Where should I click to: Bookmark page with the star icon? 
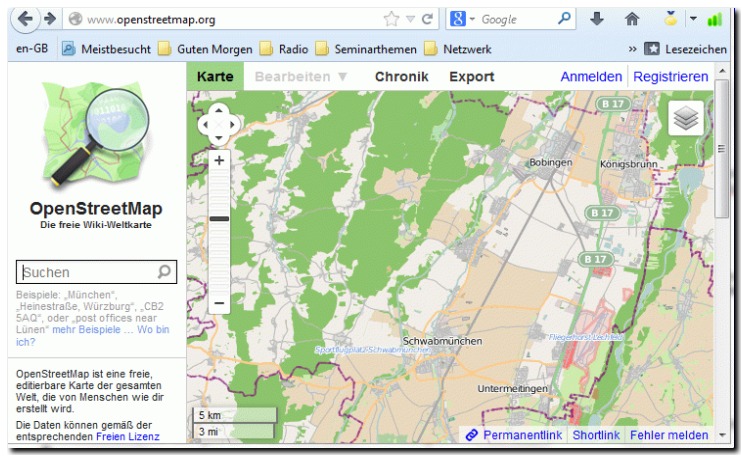click(391, 19)
